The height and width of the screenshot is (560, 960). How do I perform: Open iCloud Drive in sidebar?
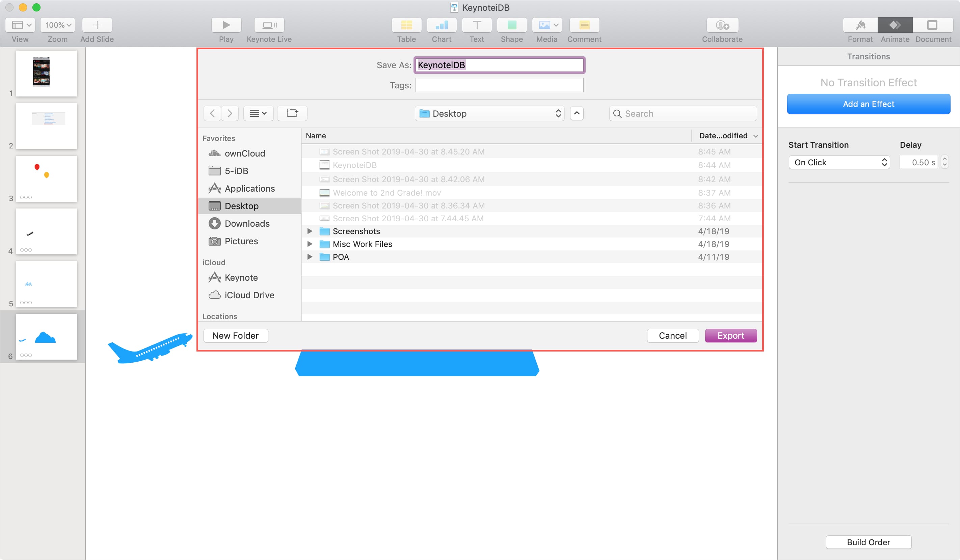point(249,295)
